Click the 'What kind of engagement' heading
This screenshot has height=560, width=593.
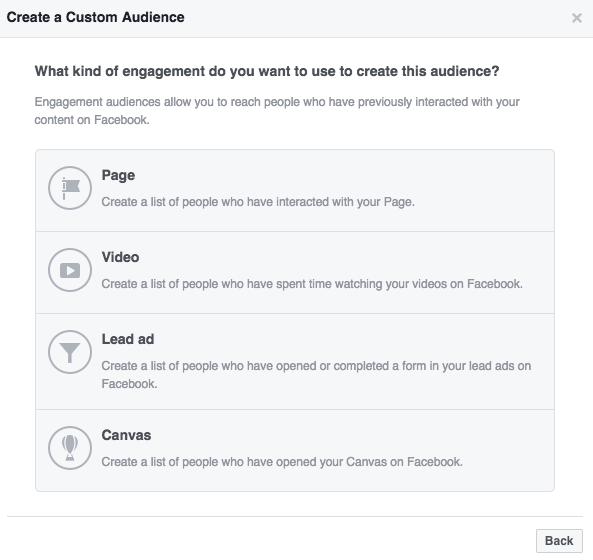click(x=267, y=71)
